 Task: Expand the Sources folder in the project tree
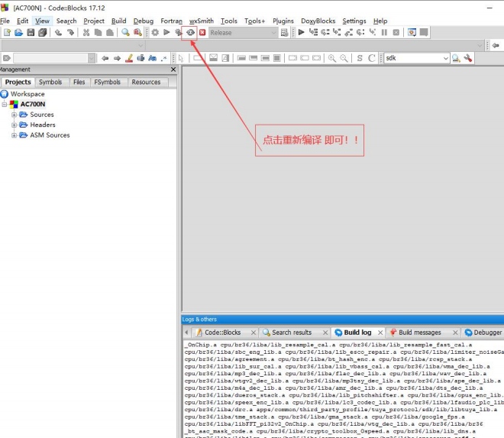(14, 115)
